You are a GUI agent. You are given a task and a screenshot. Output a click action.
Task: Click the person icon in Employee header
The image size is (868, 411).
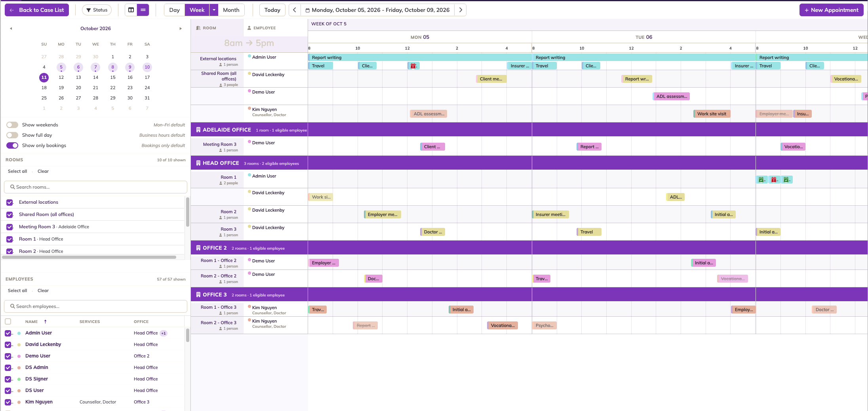click(x=249, y=28)
